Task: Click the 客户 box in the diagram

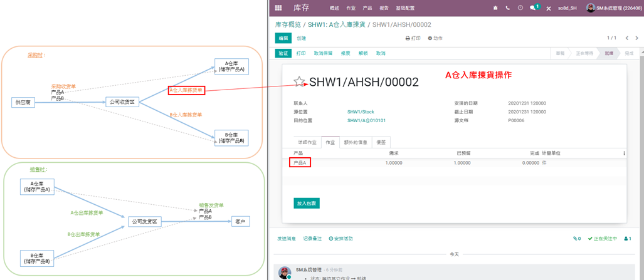Action: click(240, 222)
